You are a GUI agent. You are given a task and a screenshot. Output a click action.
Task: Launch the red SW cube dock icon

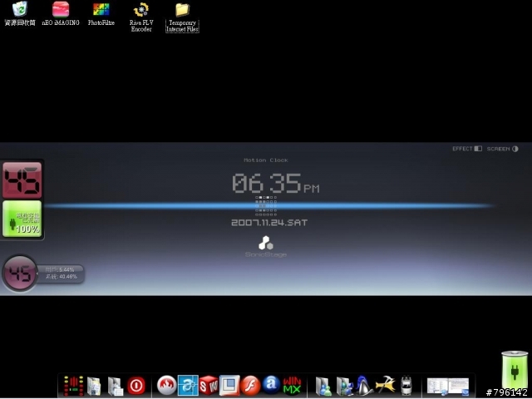pos(209,386)
